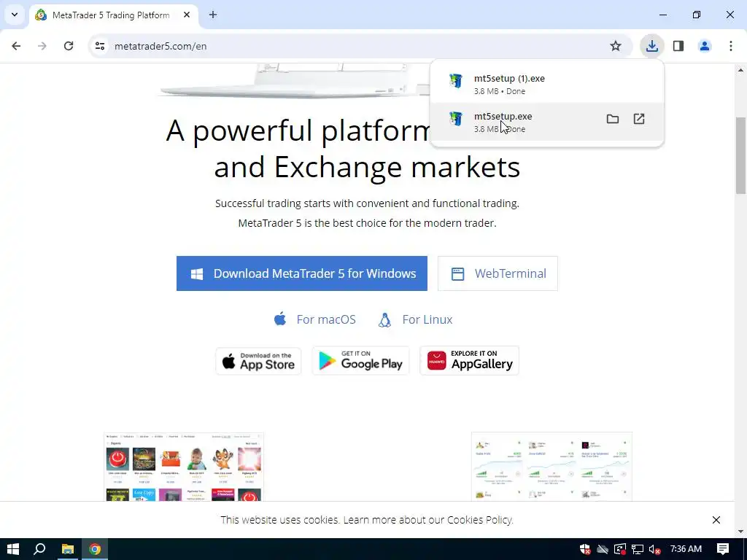Bookmark this page with star icon
747x560 pixels.
[616, 46]
